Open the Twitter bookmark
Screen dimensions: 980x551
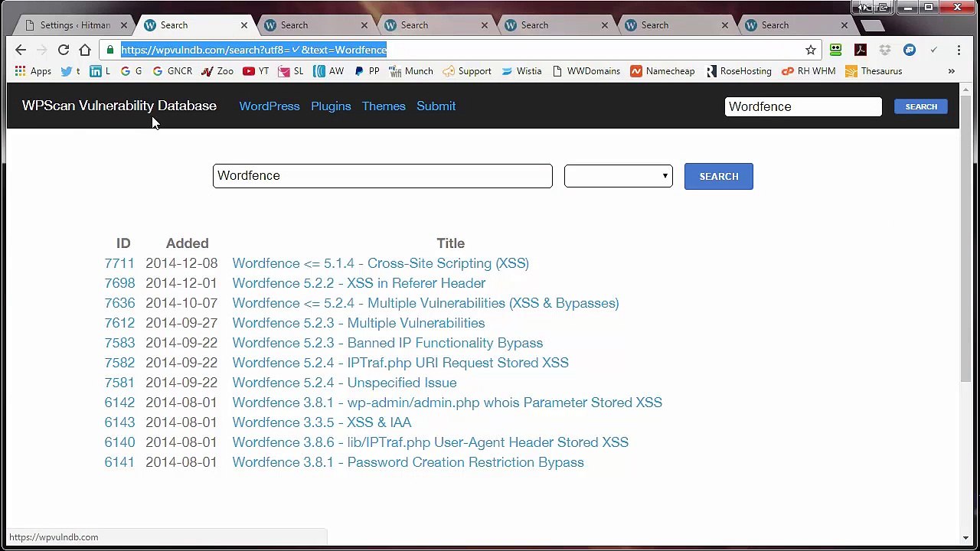point(70,71)
